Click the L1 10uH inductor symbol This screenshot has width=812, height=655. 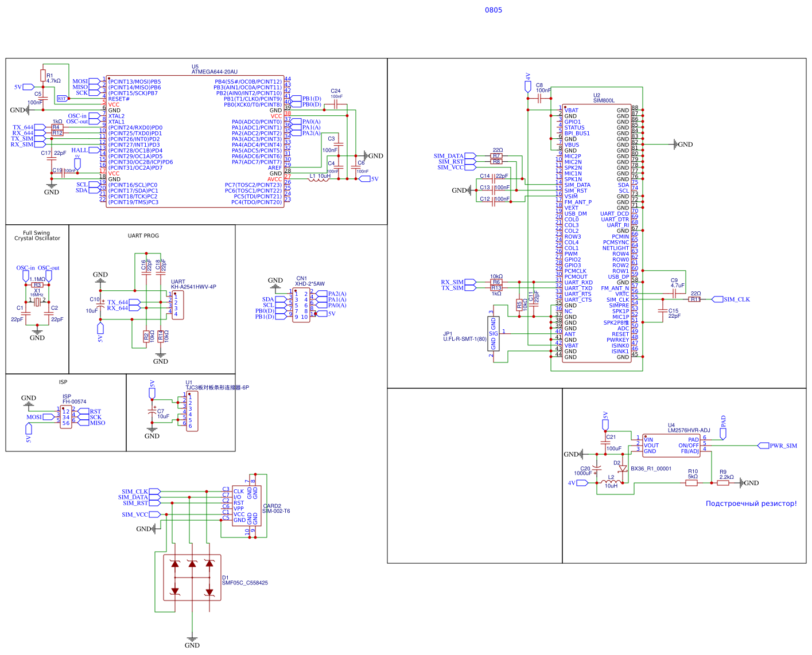pos(318,180)
